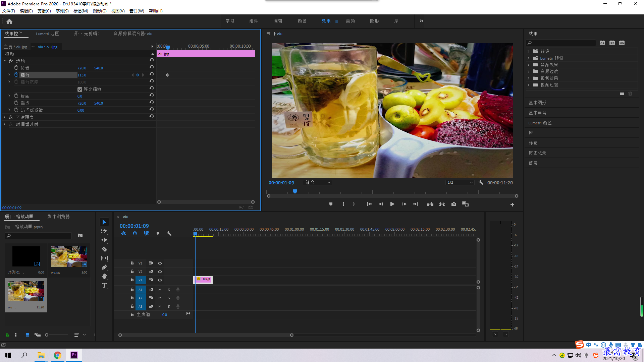Select the Selection tool arrow
Image resolution: width=644 pixels, height=362 pixels.
click(104, 222)
